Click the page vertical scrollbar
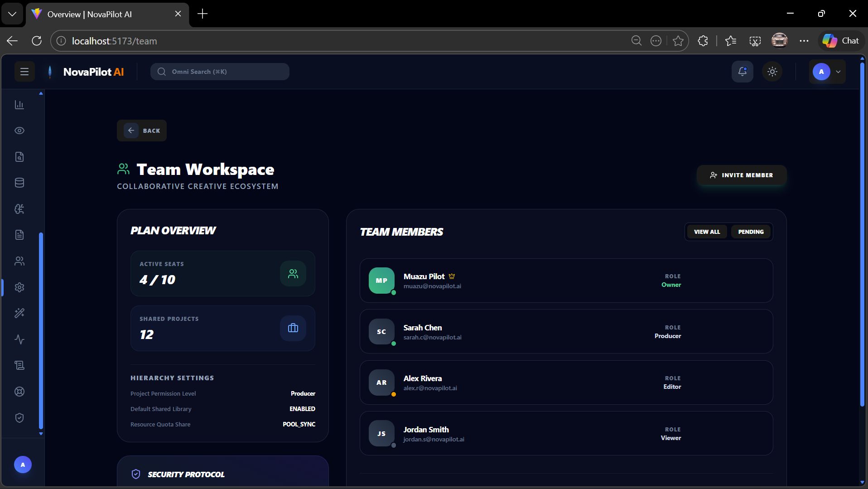868x489 pixels. 862,234
